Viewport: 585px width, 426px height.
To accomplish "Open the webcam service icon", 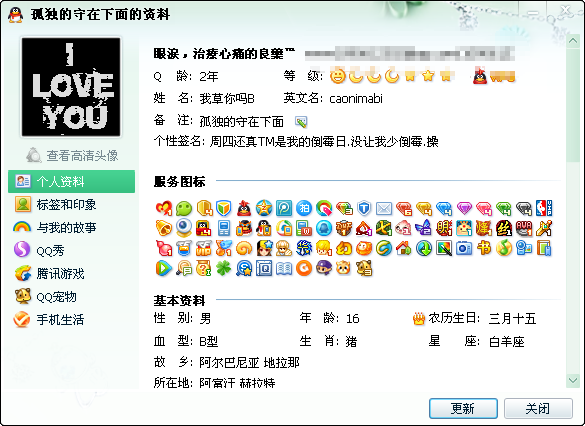I will (x=184, y=228).
